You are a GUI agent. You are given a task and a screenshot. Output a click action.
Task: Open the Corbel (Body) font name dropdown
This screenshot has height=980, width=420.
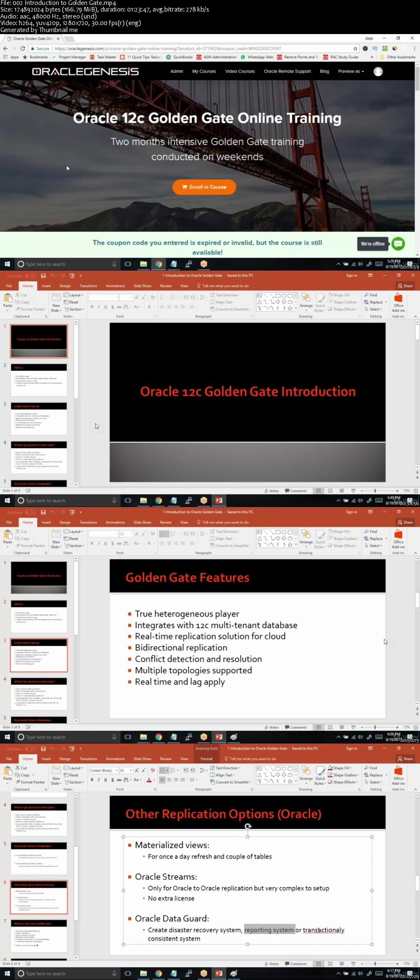pos(116,770)
